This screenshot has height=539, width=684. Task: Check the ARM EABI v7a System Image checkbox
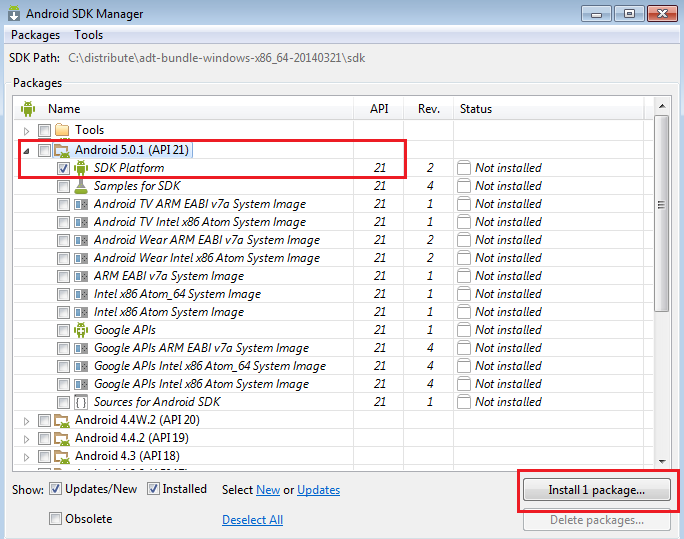63,276
